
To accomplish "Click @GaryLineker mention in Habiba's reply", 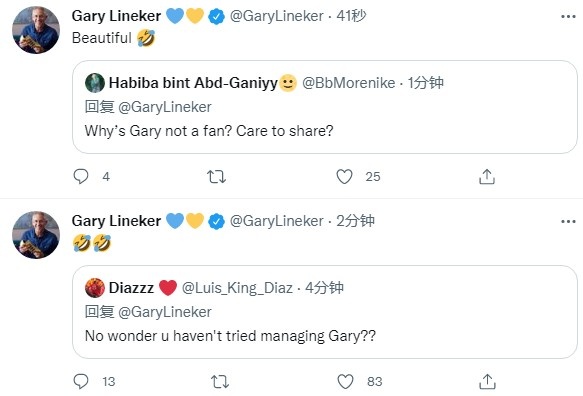I will coord(165,107).
